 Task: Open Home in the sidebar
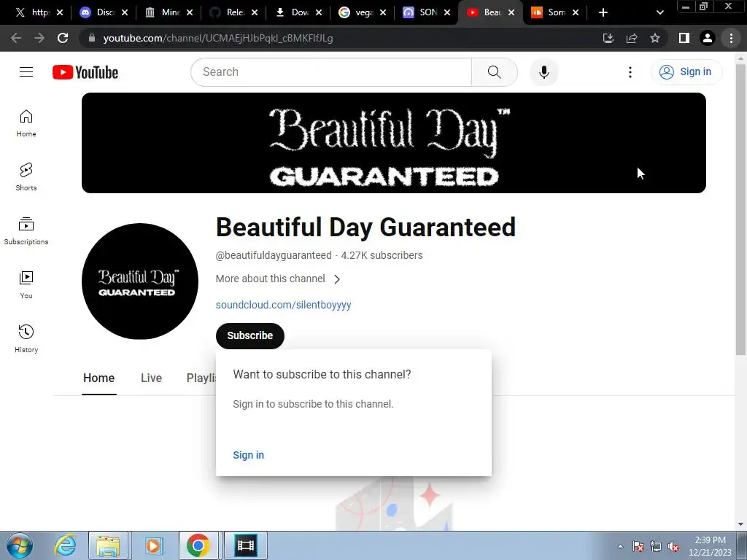pyautogui.click(x=26, y=123)
